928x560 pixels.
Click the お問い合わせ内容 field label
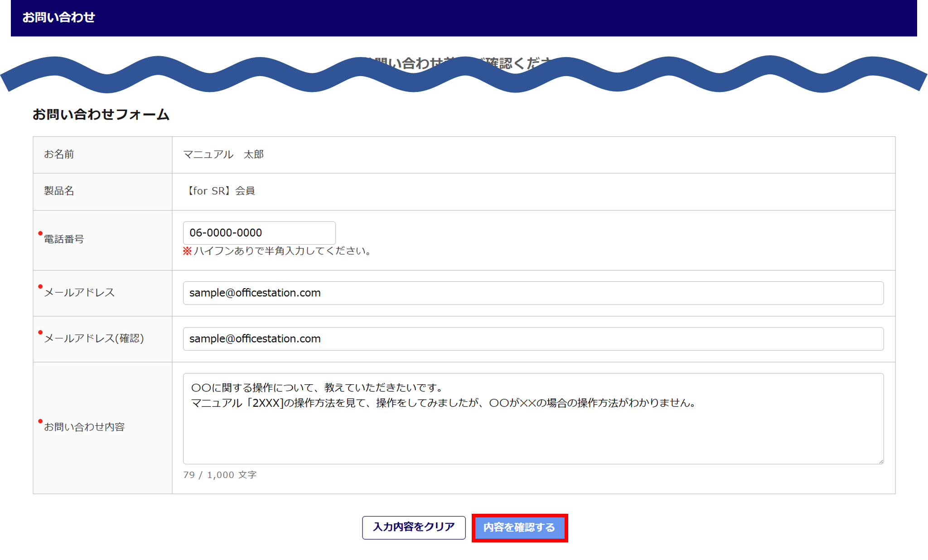[84, 427]
